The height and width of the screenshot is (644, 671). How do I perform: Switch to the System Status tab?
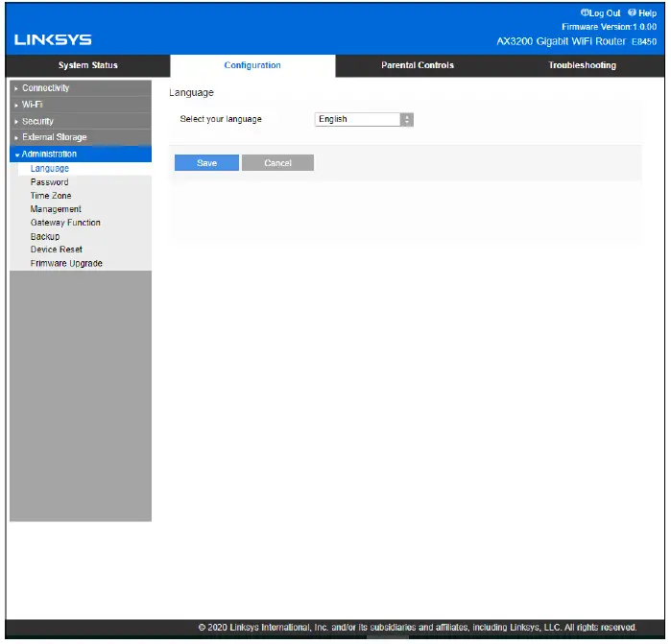pos(87,65)
